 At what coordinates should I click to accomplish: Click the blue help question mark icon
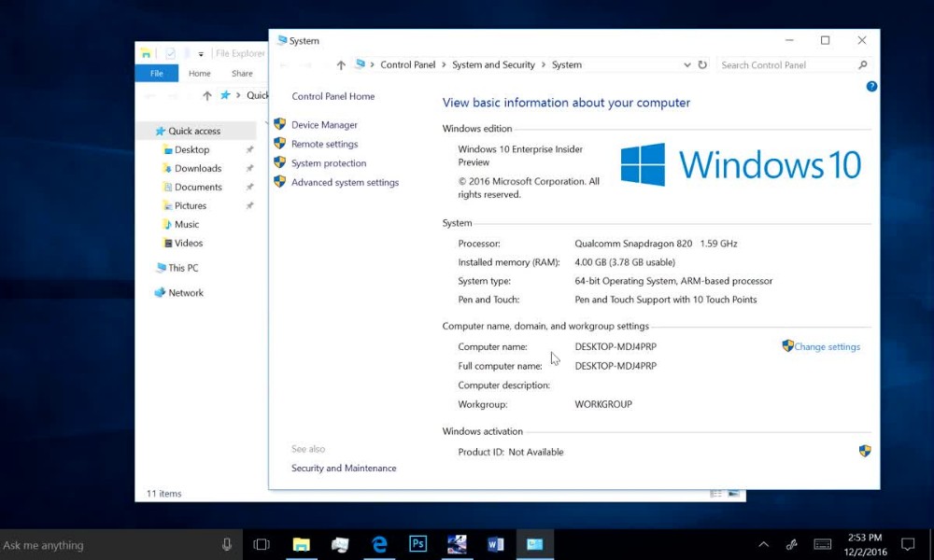click(871, 86)
